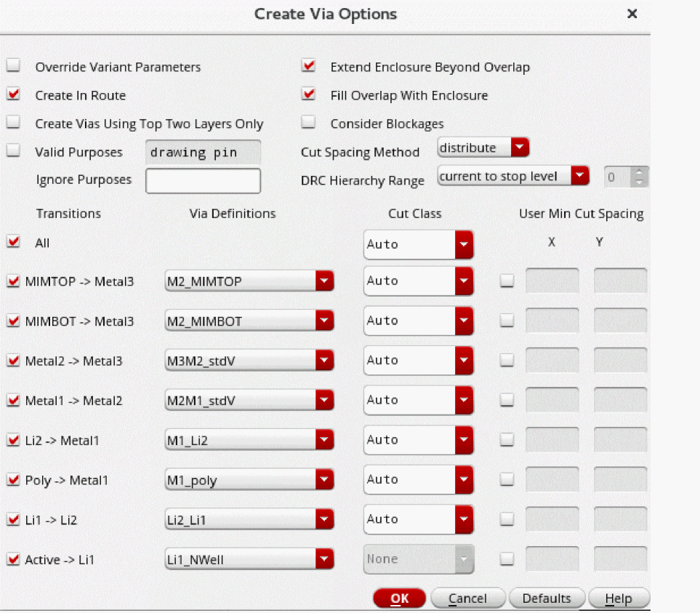Toggle Li1 -> Li2 transition checkbox
Screen dimensions: 700x613
pos(13,519)
